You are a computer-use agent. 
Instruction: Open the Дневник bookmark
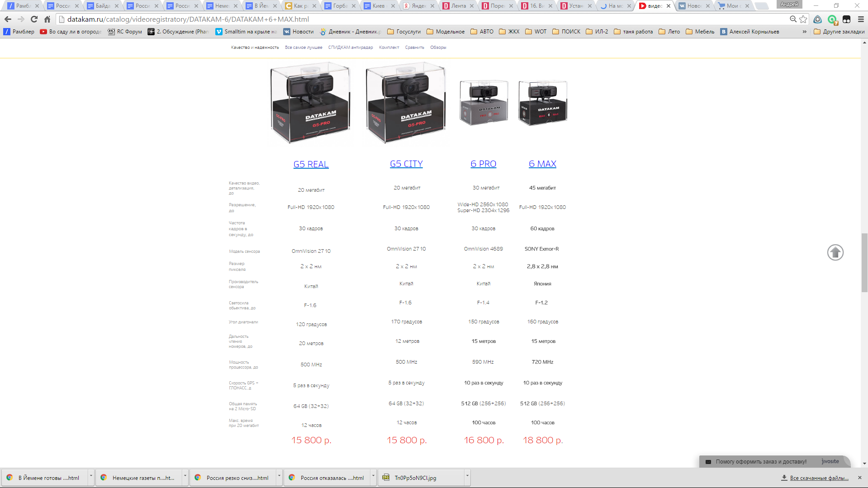coord(351,32)
